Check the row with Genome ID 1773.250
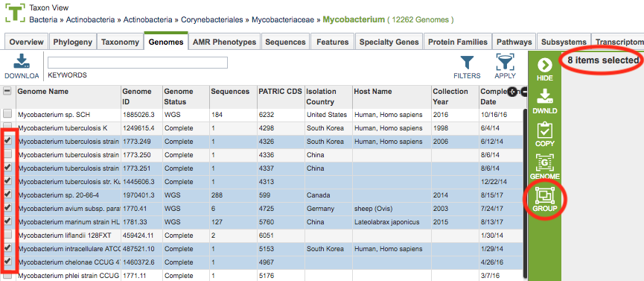 (x=7, y=154)
